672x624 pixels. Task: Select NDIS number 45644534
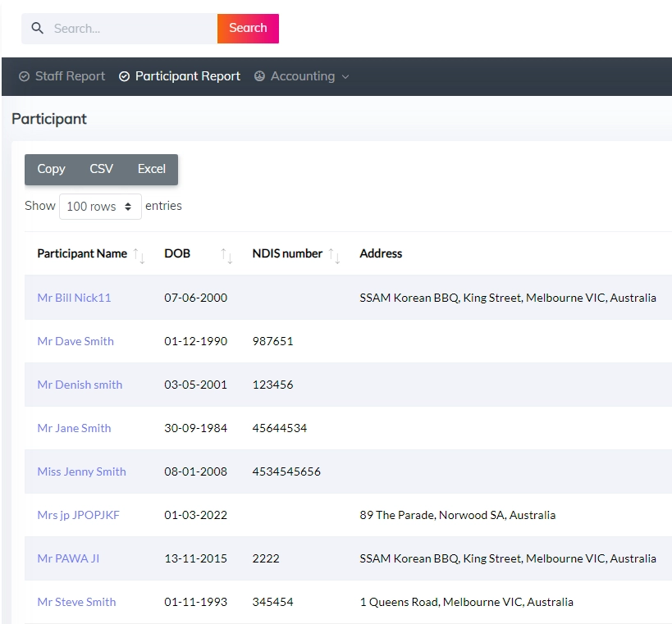click(280, 428)
